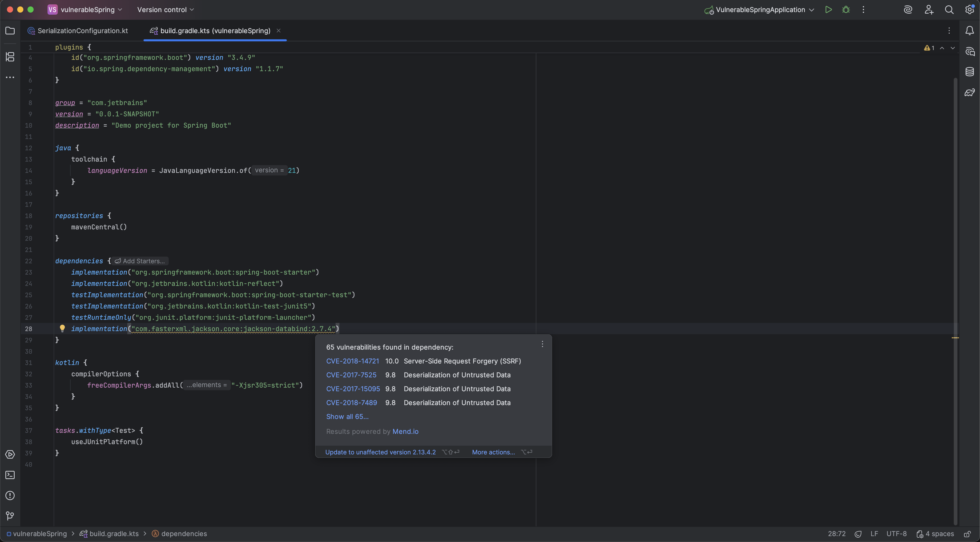Click Update to unaffected version 2.13.4.2
The image size is (980, 542).
[x=380, y=452]
